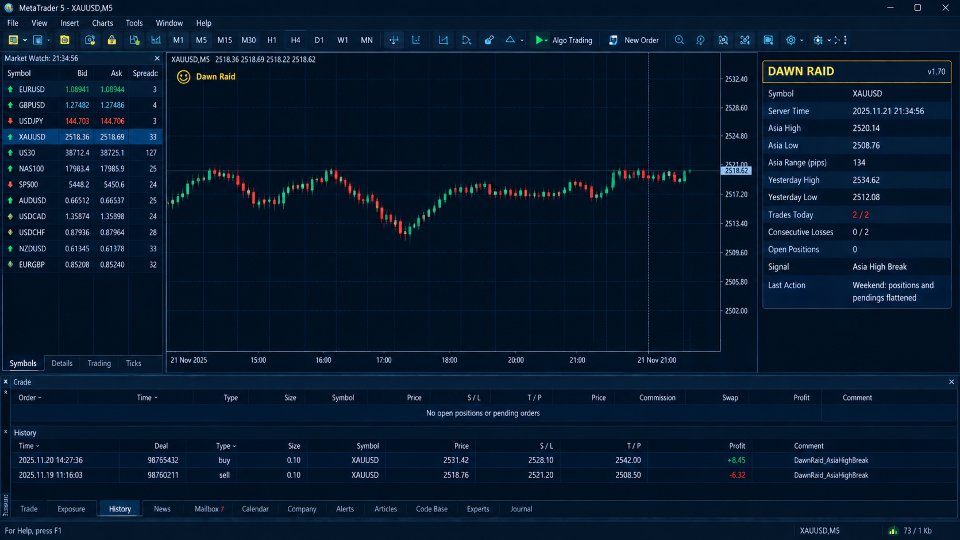
Task: Open the blue gear dropdown arrow
Action: tap(801, 40)
